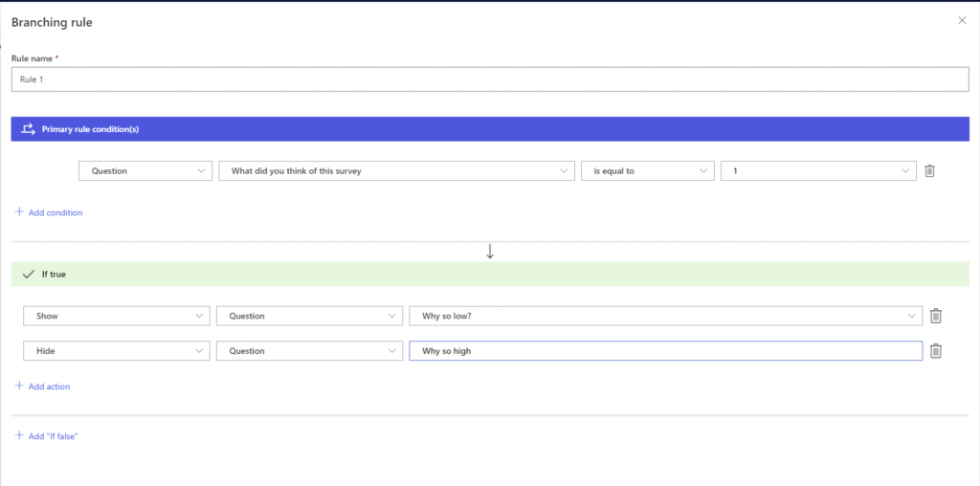980x486 pixels.
Task: Click the Primary rule condition(s) branching icon
Action: point(28,129)
